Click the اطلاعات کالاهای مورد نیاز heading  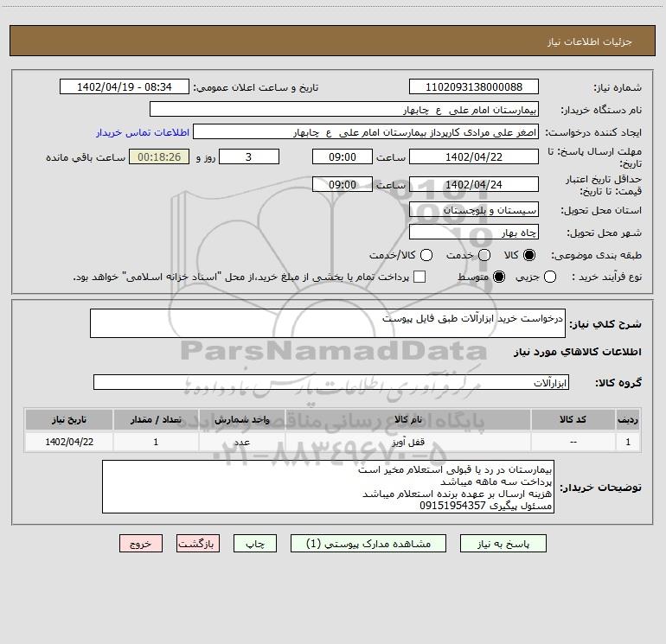pos(578,352)
